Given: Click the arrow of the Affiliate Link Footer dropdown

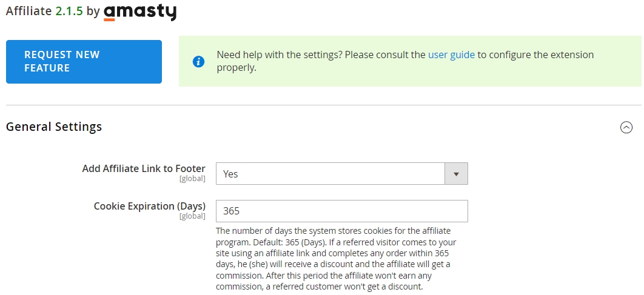Looking at the screenshot, I should pos(456,174).
